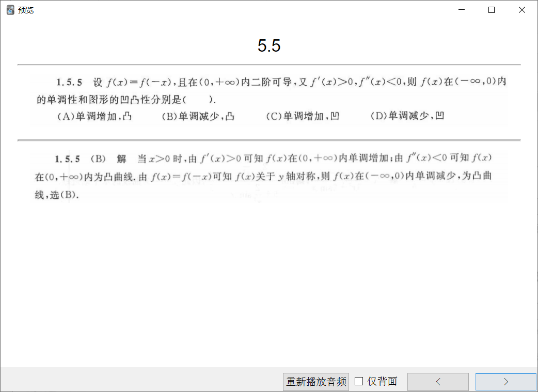Minimize the 预览 window
The image size is (538, 392).
pyautogui.click(x=462, y=10)
